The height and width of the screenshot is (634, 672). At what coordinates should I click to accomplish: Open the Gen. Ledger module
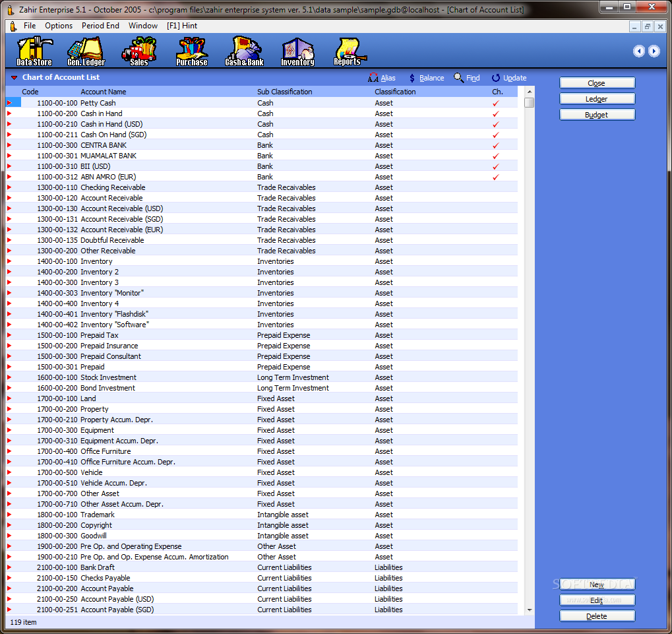pyautogui.click(x=86, y=51)
